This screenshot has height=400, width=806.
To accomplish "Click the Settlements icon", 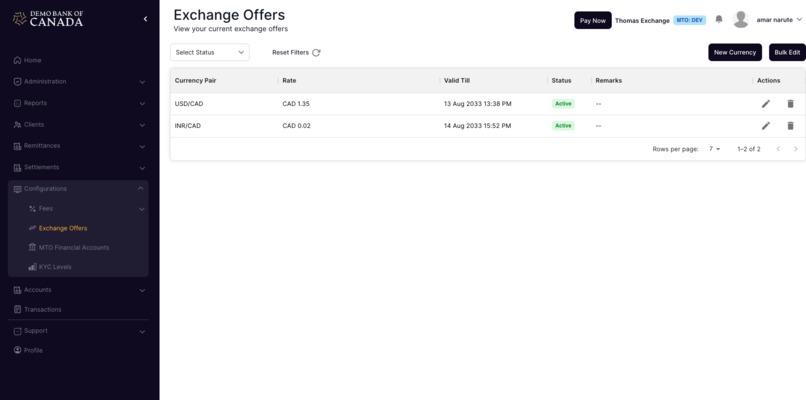I will (x=17, y=168).
